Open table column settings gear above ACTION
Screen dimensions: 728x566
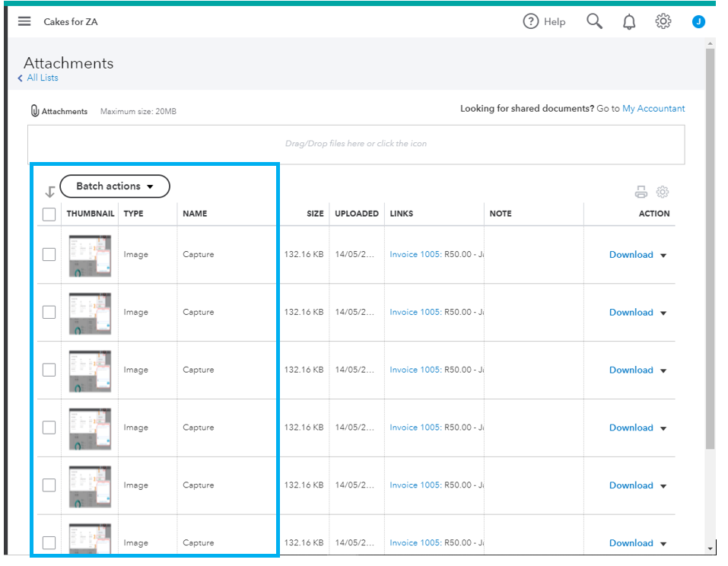(663, 192)
